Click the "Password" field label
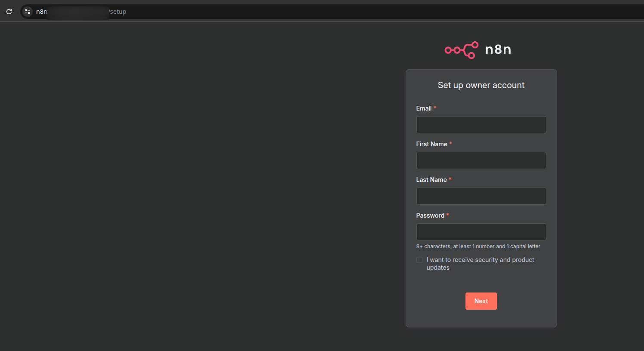Image resolution: width=644 pixels, height=351 pixels. 430,216
